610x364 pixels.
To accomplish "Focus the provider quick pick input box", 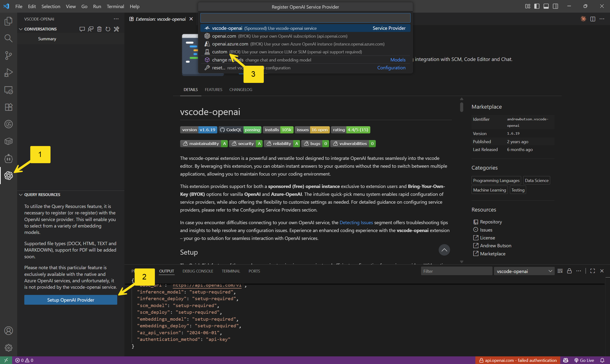I will pos(305,18).
